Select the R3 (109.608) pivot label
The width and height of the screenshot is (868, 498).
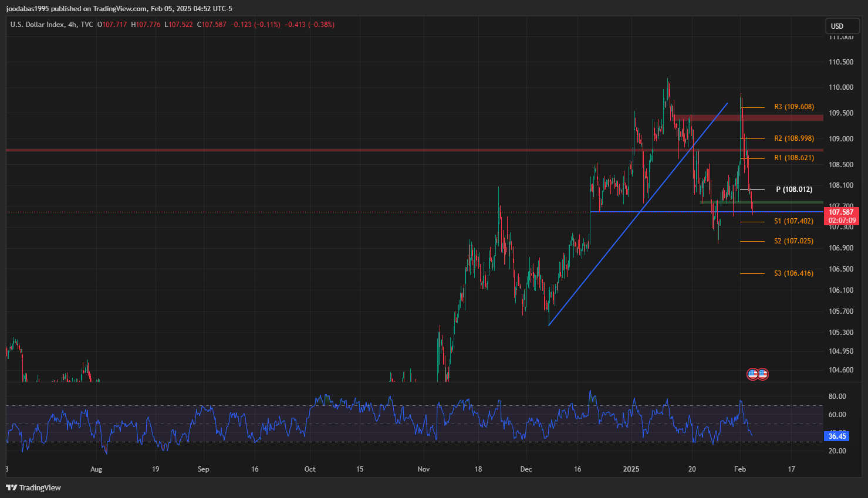pos(793,107)
